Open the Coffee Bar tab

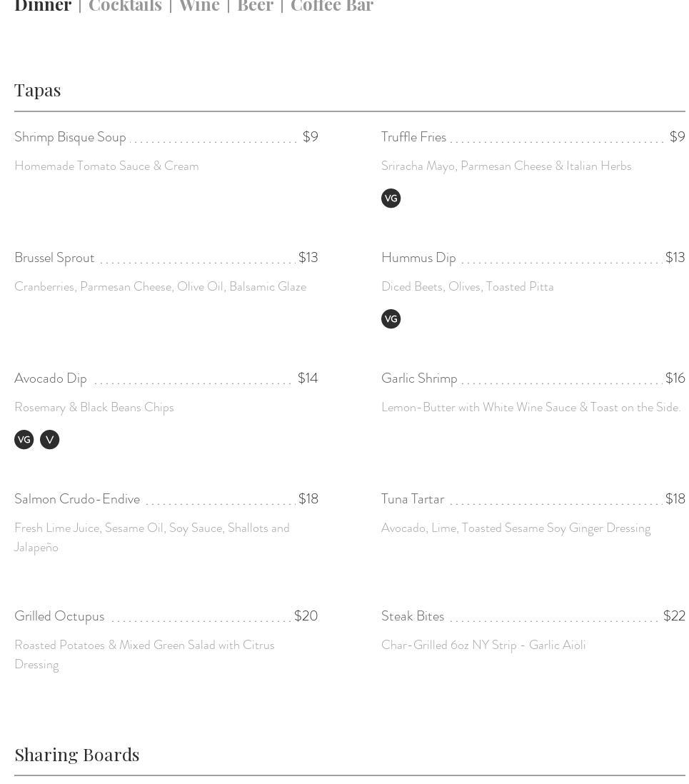coord(332,6)
